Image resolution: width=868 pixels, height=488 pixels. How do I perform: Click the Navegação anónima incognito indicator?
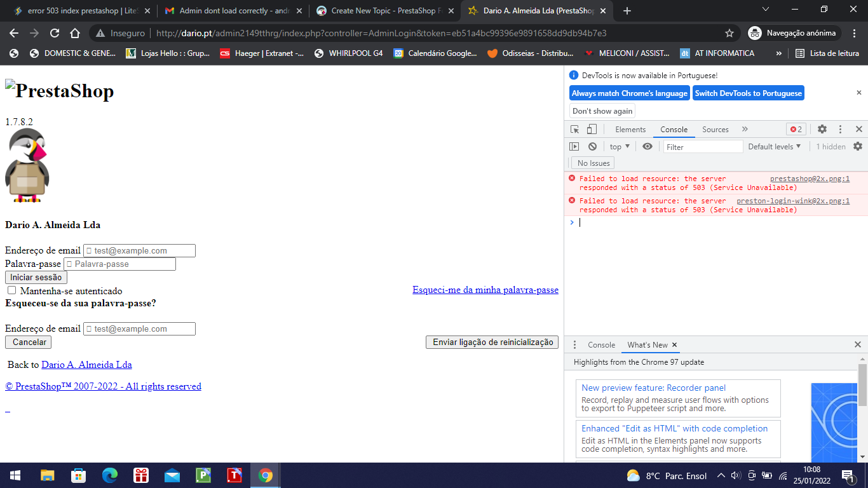coord(794,33)
